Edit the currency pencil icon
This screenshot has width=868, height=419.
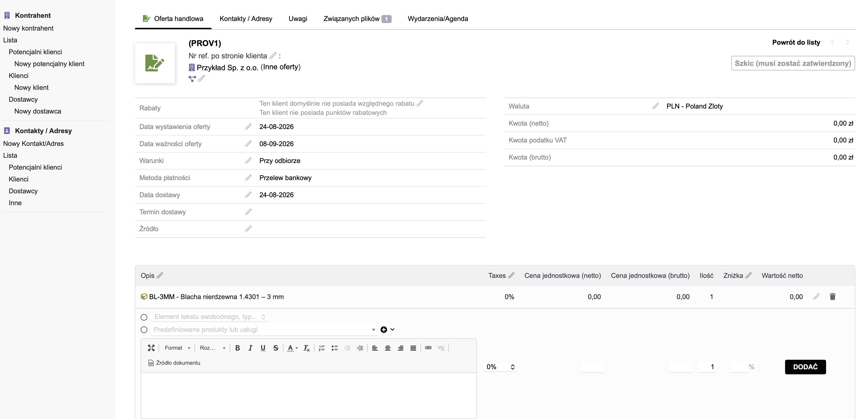tap(655, 106)
